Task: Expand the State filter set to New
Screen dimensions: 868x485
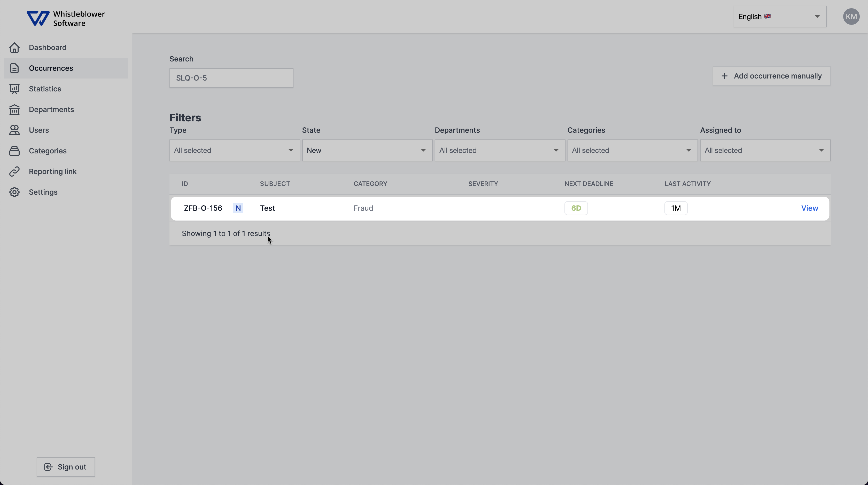Action: pyautogui.click(x=367, y=150)
